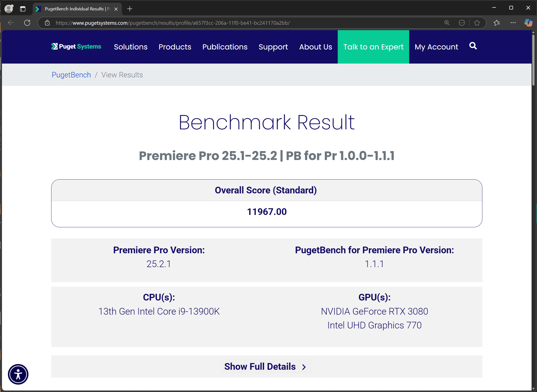Reload the current page
The image size is (537, 392).
pos(27,23)
